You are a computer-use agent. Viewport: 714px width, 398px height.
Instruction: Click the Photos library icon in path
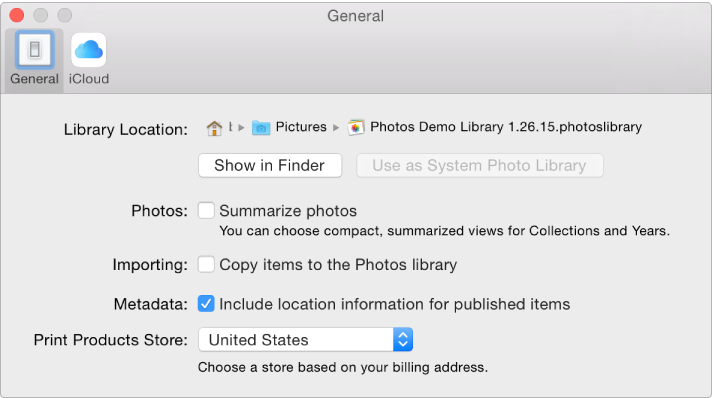coord(356,128)
